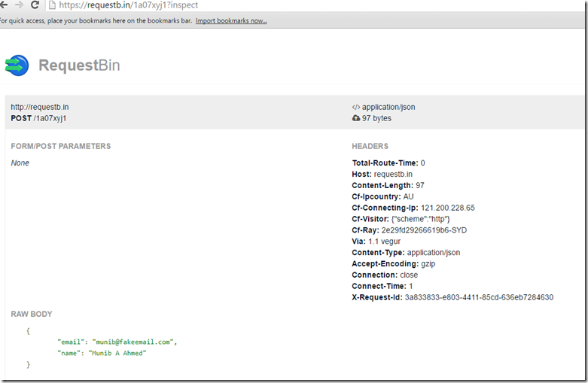Select the Content-Type header row
This screenshot has height=383, width=588.
tap(406, 253)
